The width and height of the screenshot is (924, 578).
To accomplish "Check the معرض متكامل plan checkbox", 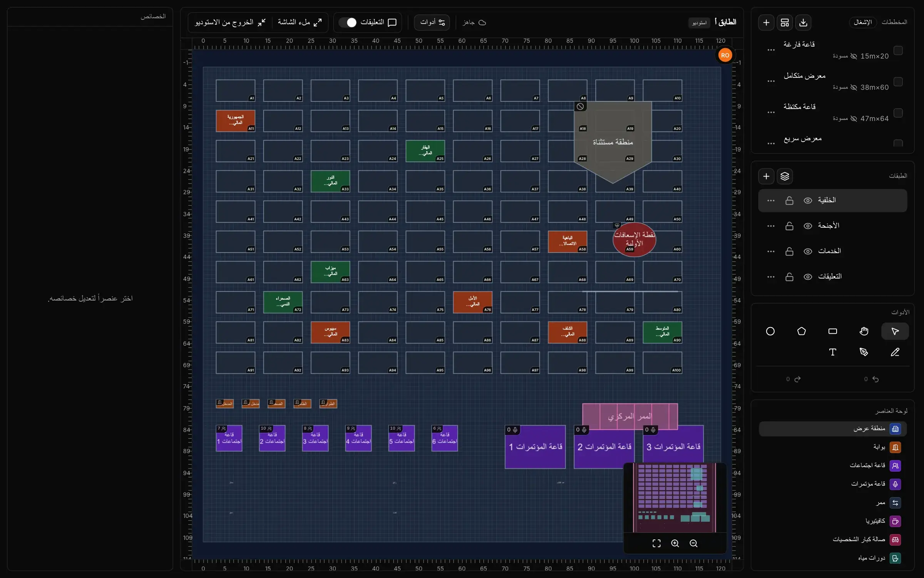I will [898, 82].
